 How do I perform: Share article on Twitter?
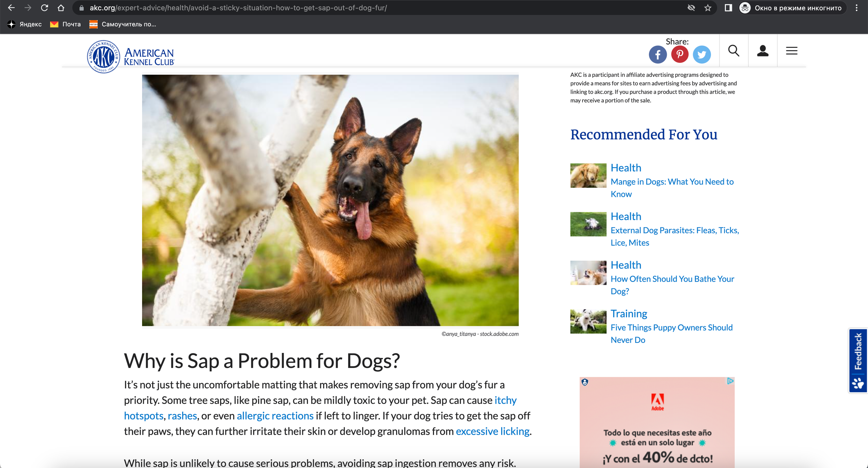click(x=702, y=54)
